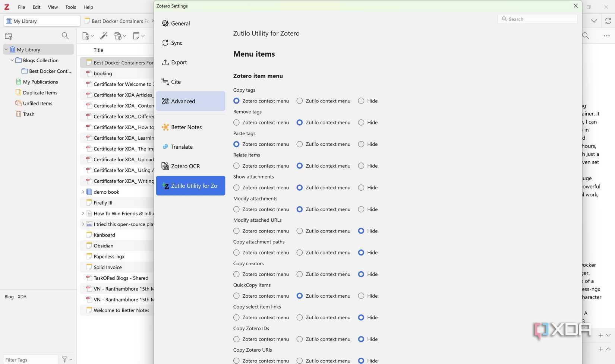Switch to the My Library tab
The width and height of the screenshot is (615, 364).
(42, 21)
